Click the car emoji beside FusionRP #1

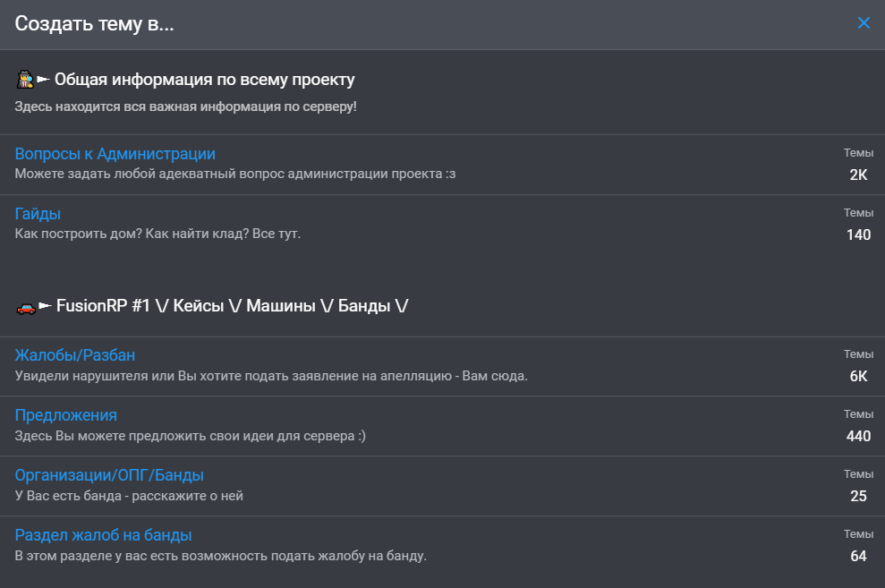pyautogui.click(x=26, y=307)
